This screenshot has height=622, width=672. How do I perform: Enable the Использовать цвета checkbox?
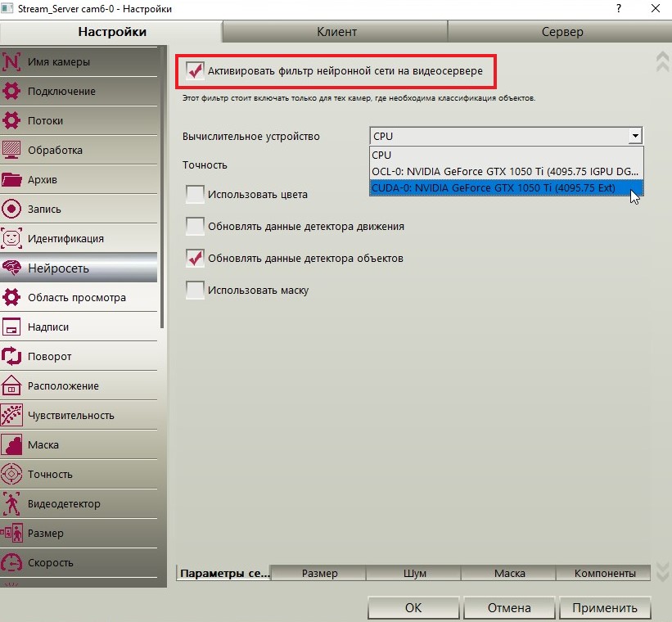[x=195, y=194]
